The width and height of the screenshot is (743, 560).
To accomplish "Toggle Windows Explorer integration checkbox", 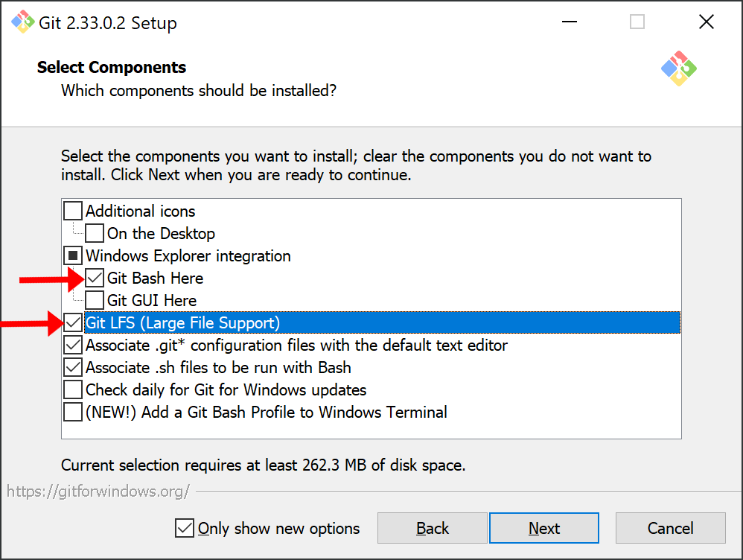I will click(73, 255).
